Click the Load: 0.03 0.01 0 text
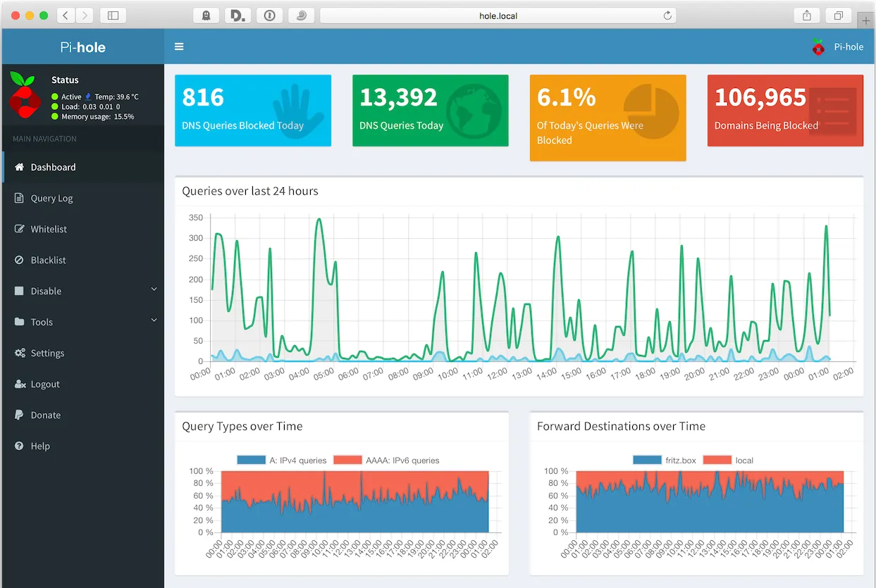The height and width of the screenshot is (588, 876). click(90, 106)
